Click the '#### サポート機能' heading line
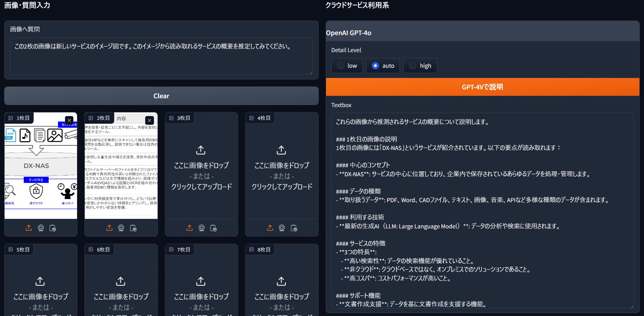Image resolution: width=644 pixels, height=316 pixels. click(x=358, y=295)
